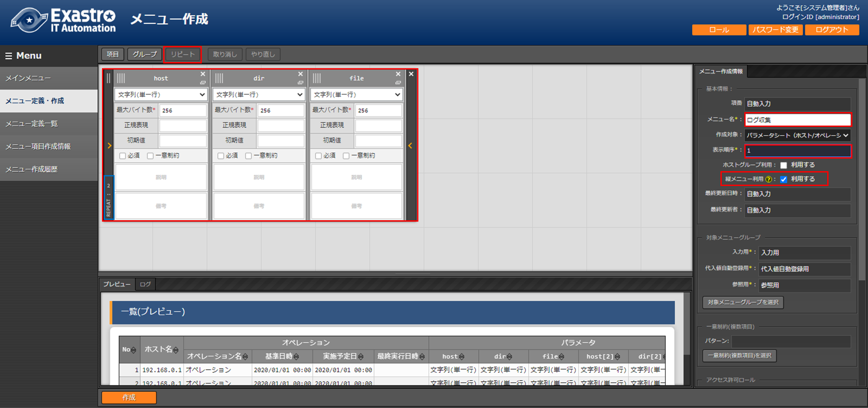Sort preview table by No column
The image size is (868, 408).
click(134, 350)
